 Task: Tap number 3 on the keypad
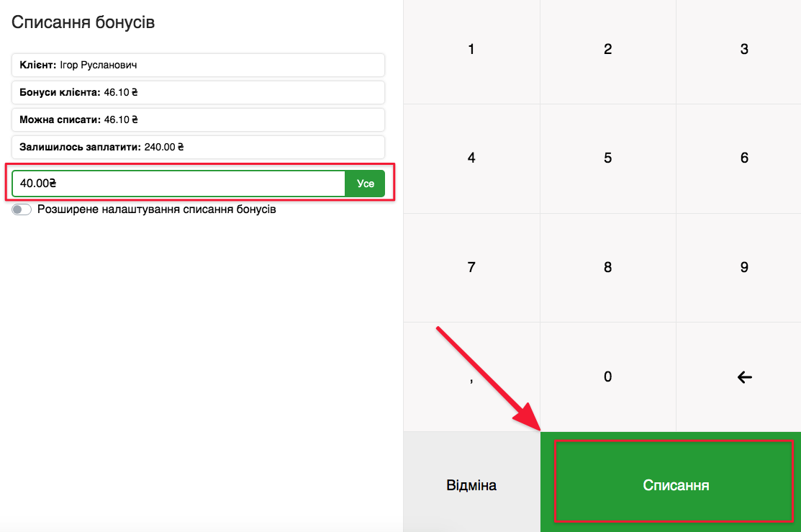pos(744,50)
